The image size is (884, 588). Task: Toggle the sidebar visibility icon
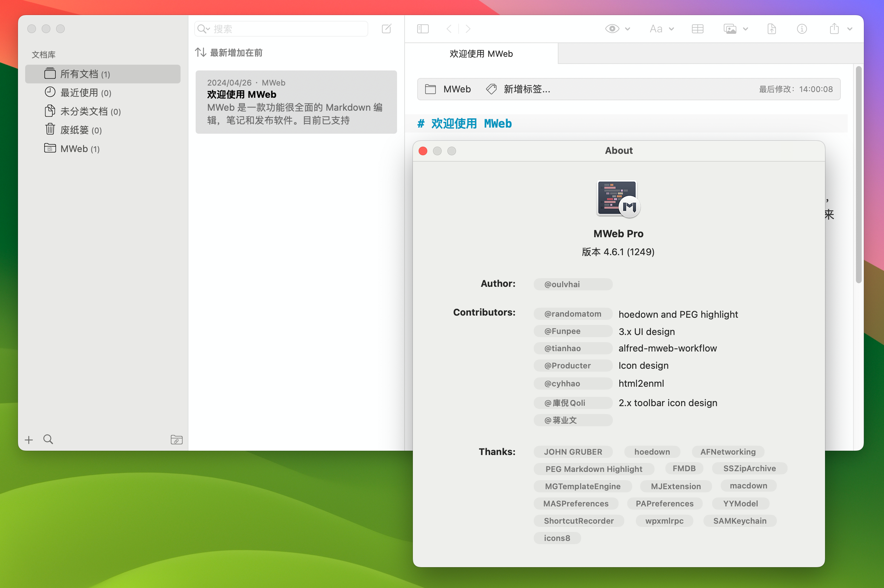(x=422, y=28)
